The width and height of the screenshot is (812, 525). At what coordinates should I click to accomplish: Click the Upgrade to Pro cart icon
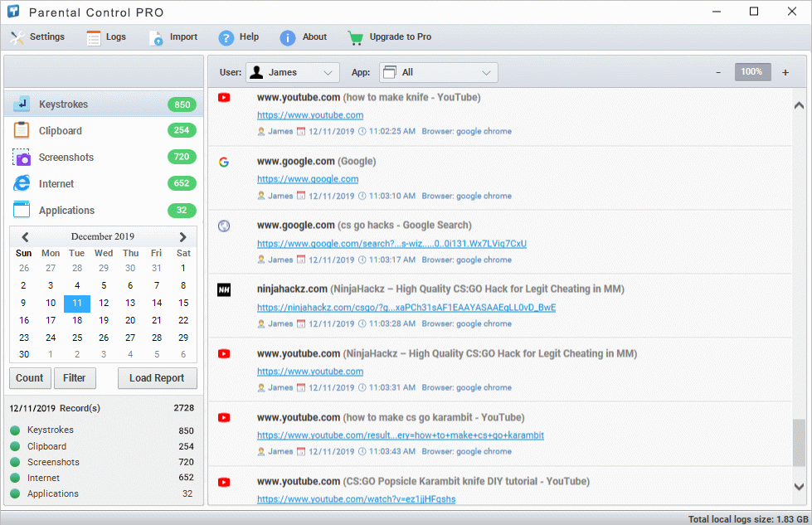[355, 37]
